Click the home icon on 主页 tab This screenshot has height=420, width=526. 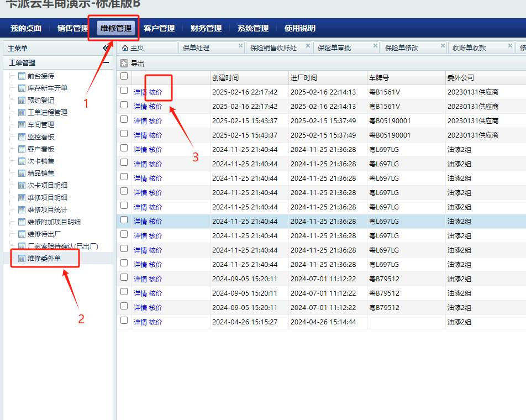tap(125, 48)
